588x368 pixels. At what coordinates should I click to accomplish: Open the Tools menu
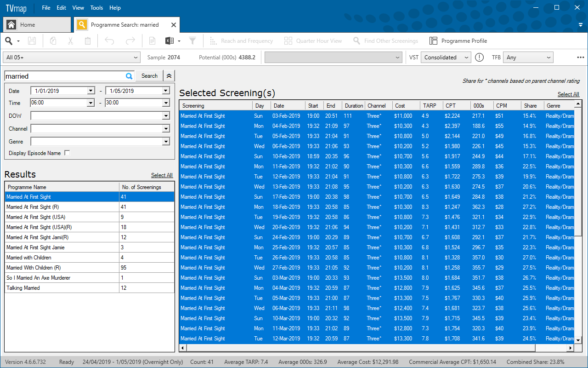pos(97,8)
